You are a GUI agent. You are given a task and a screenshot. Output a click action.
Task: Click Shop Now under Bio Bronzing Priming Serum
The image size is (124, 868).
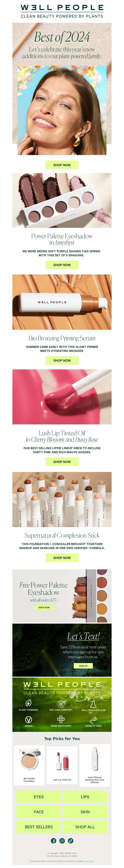pyautogui.click(x=62, y=360)
